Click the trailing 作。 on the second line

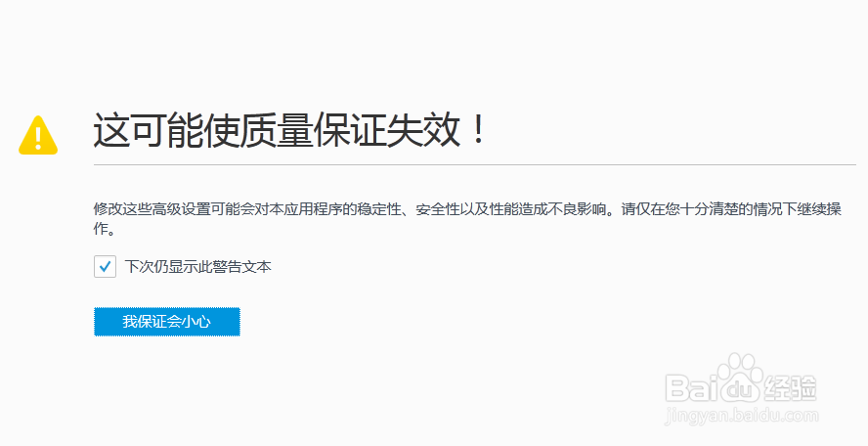(105, 228)
